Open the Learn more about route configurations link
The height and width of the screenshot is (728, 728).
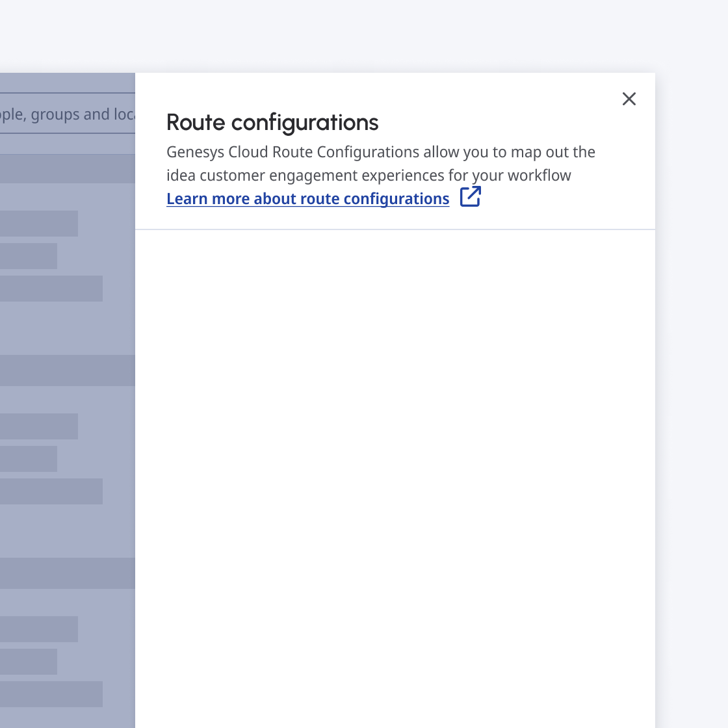coord(307,199)
